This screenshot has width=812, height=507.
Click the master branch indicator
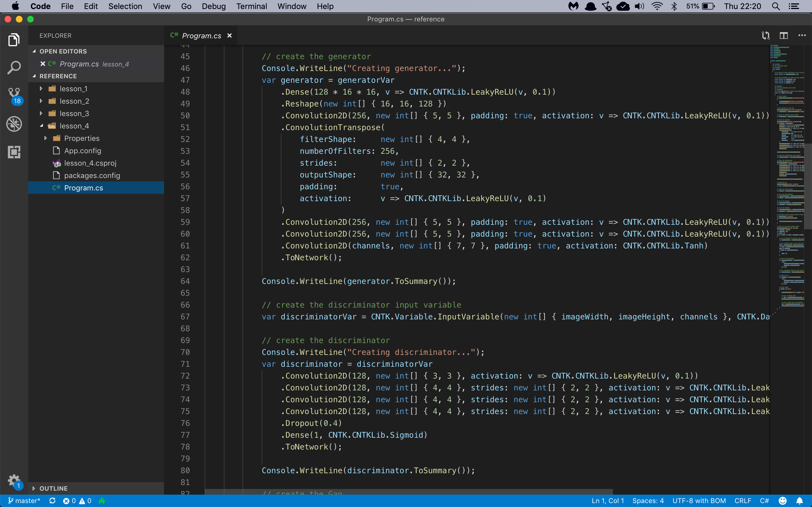point(24,501)
